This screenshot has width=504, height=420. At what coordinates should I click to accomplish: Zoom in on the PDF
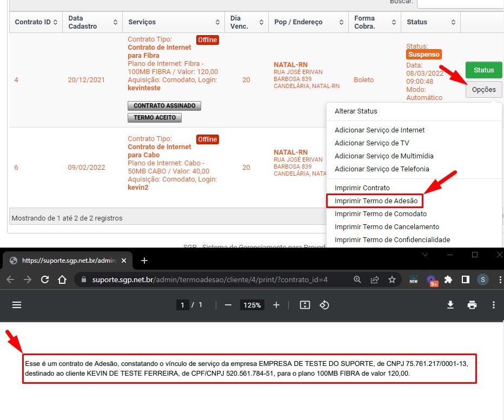point(276,305)
